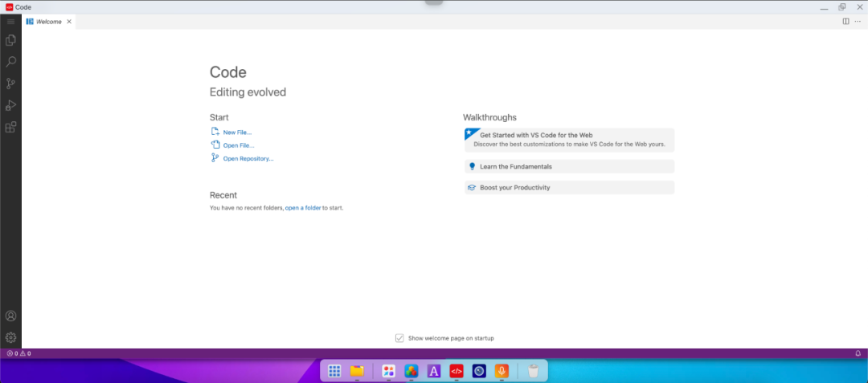The height and width of the screenshot is (383, 868).
Task: Open Learn the Fundamentals walkthrough
Action: (x=569, y=166)
